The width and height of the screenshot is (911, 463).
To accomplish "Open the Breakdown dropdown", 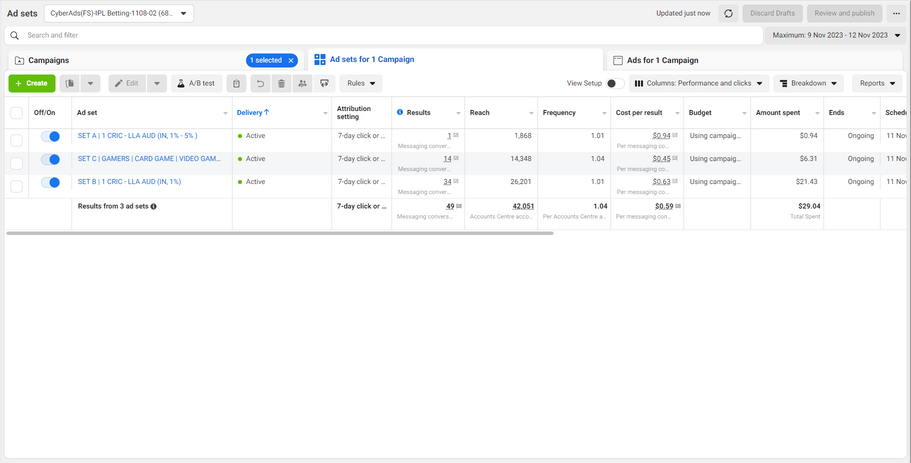I will (808, 84).
